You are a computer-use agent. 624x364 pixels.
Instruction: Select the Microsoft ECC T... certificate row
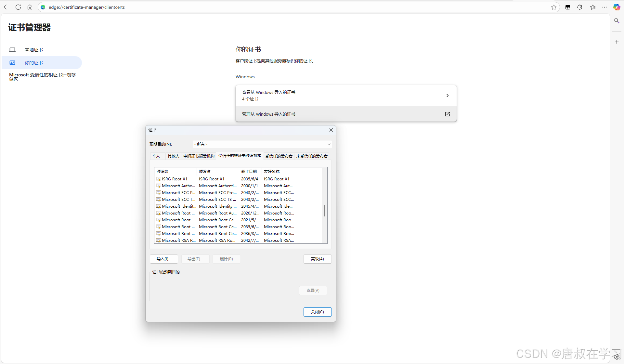pyautogui.click(x=226, y=200)
